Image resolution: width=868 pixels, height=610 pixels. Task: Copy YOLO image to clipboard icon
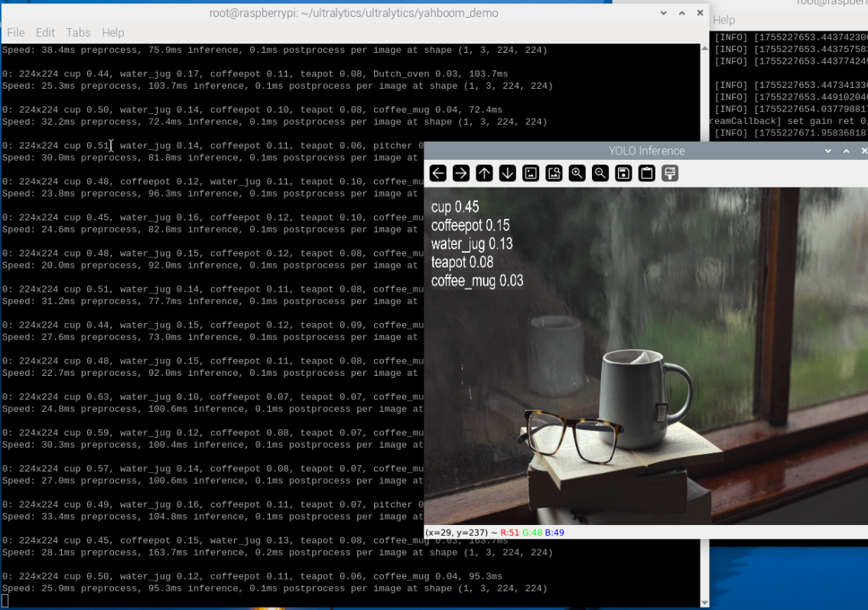pos(646,174)
